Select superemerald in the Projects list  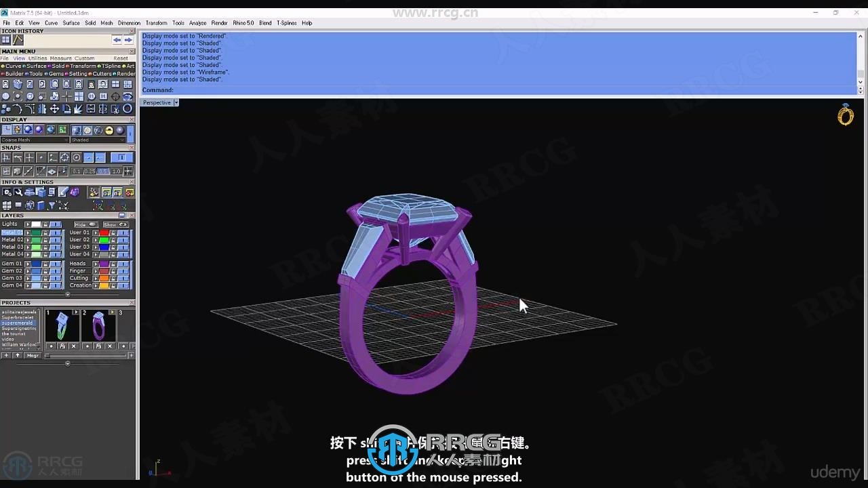click(18, 323)
